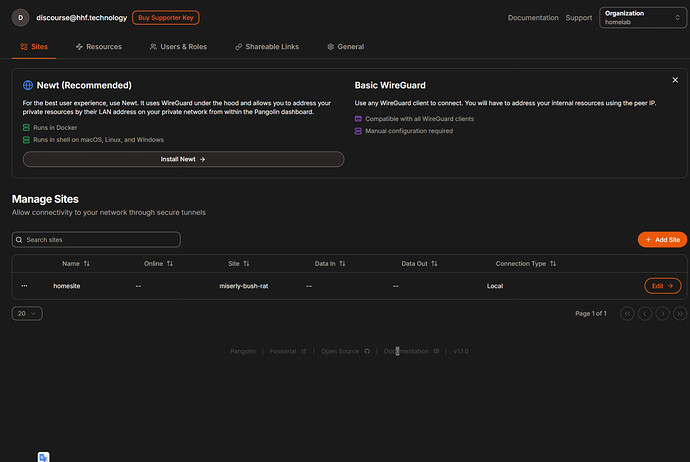Go to the next page of results
Screen dimensions: 690x462
pos(662,314)
